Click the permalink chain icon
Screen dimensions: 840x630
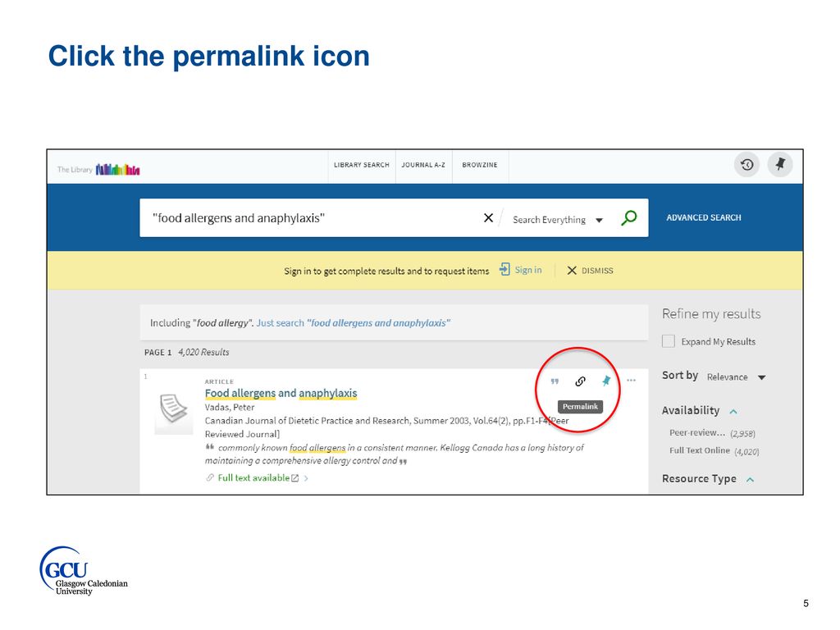click(580, 381)
